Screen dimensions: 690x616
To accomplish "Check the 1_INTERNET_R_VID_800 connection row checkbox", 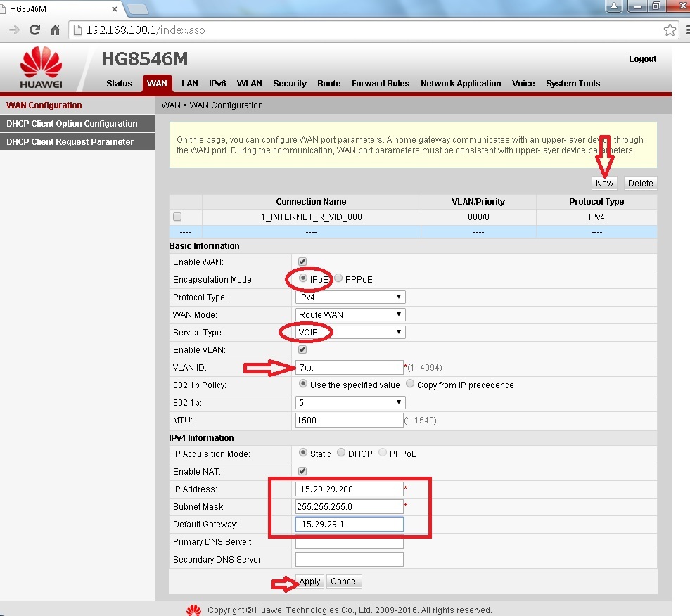I will point(177,217).
